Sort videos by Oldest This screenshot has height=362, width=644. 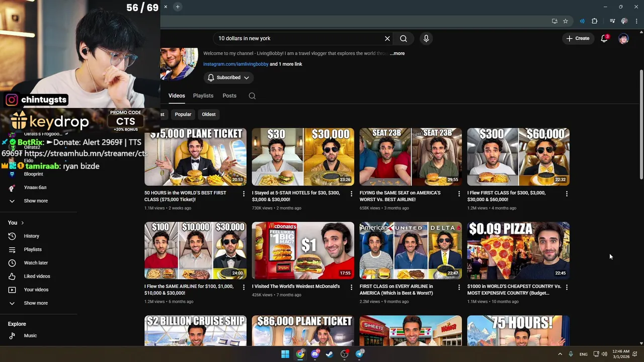(209, 114)
